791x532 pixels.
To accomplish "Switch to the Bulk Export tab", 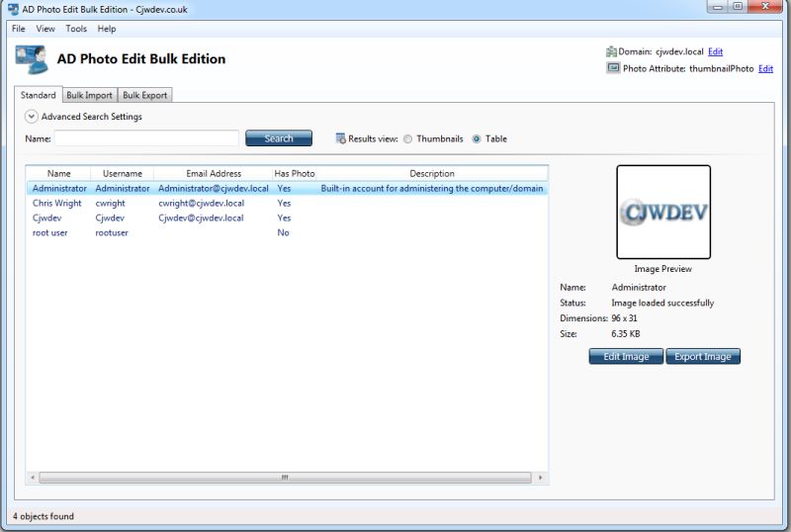I will click(x=144, y=95).
